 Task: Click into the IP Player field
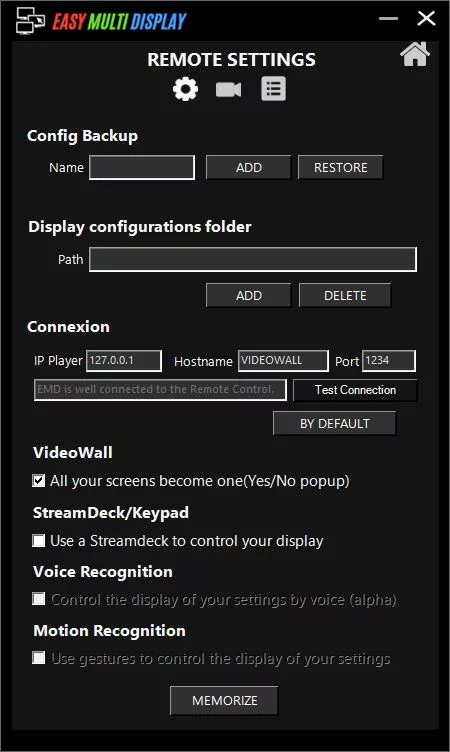tap(124, 361)
